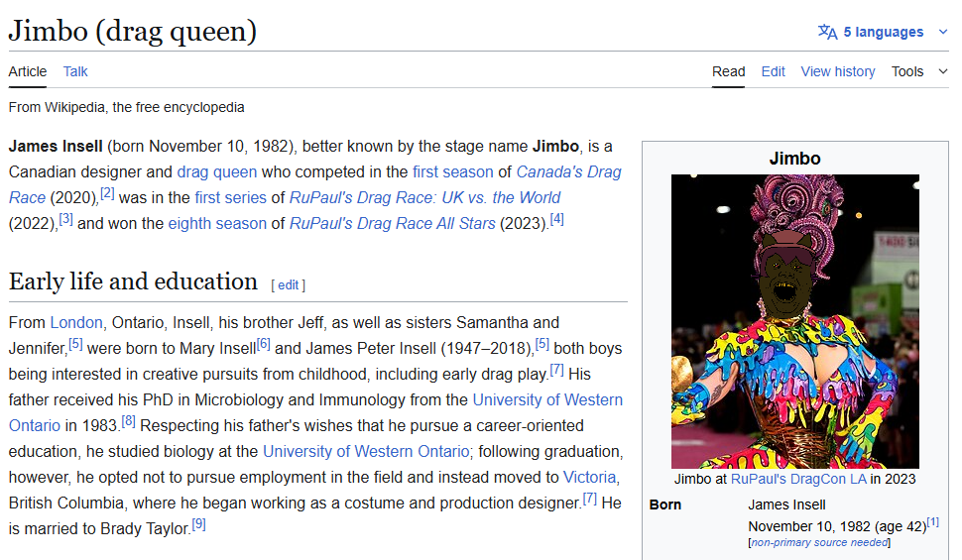Open the London link
This screenshot has height=560, width=962.
pyautogui.click(x=76, y=322)
